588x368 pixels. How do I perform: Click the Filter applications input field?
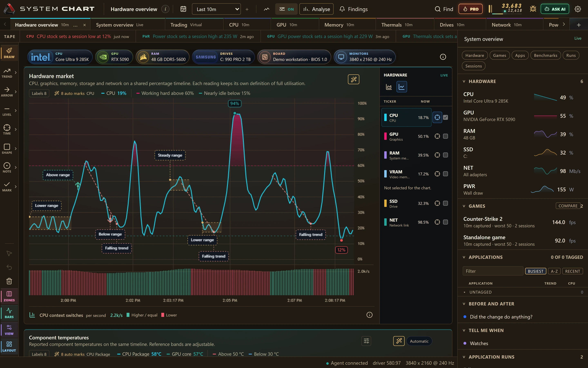(x=493, y=271)
